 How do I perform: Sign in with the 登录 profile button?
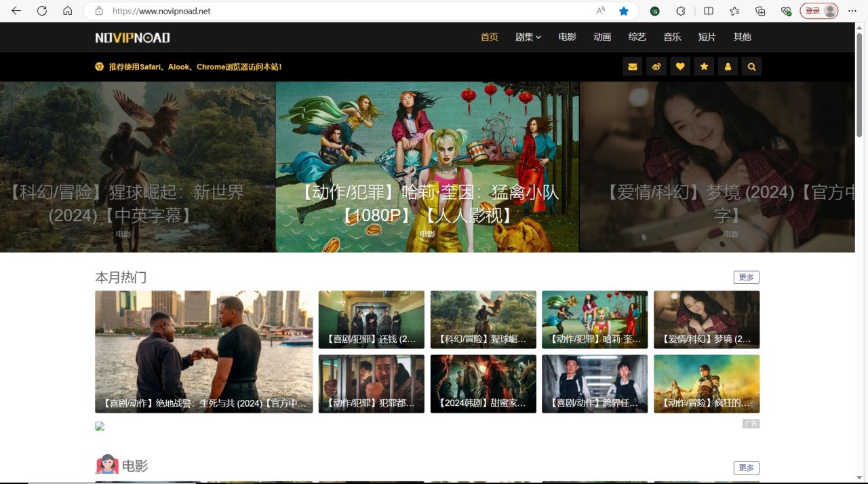[819, 11]
